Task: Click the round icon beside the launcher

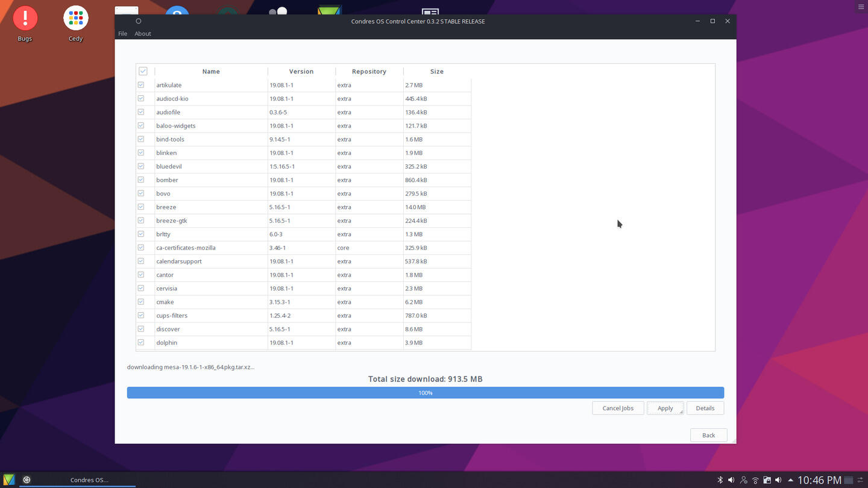Action: coord(27,480)
